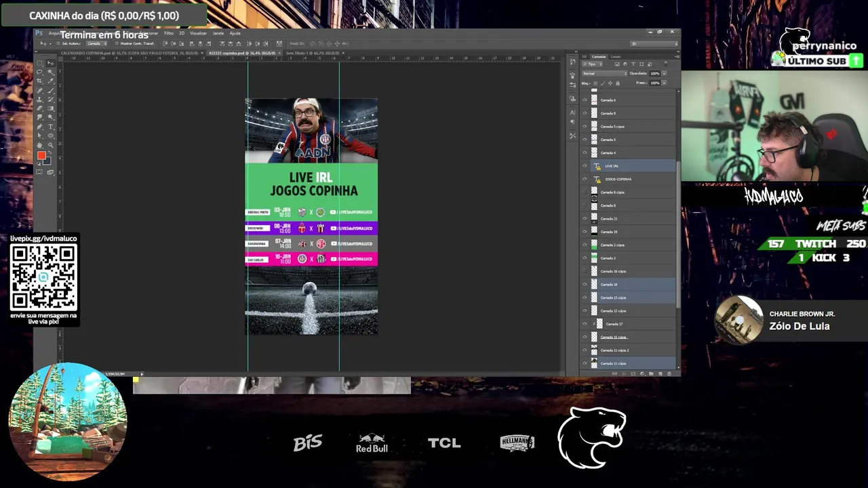Open the Move tool preset picker arrow
This screenshot has height=488, width=868.
point(50,43)
